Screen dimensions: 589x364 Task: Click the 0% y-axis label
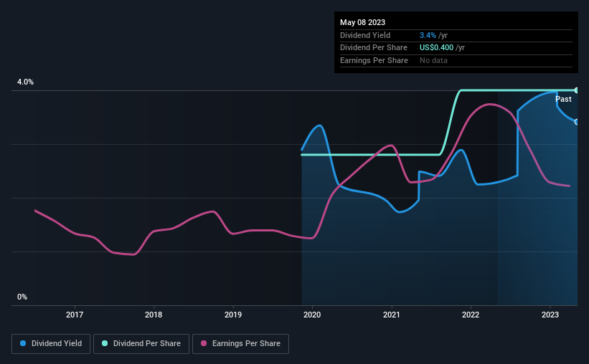tap(22, 297)
